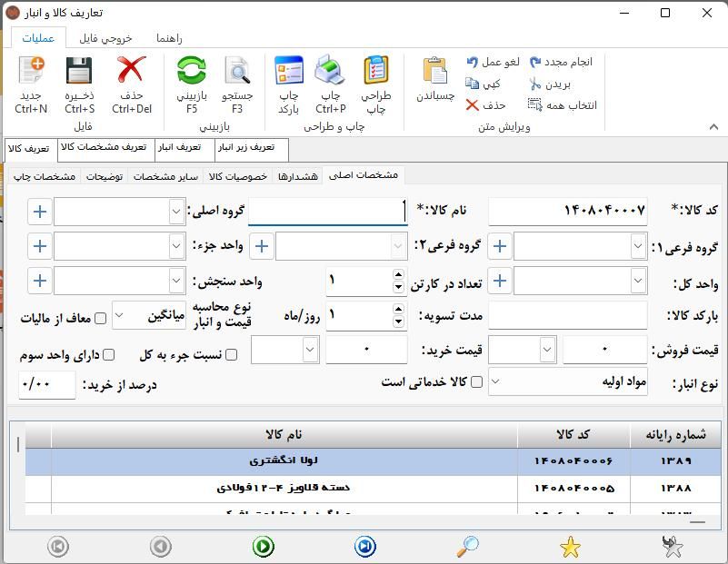
Task: Toggle دارای واحد سوم checkbox
Action: (x=109, y=355)
